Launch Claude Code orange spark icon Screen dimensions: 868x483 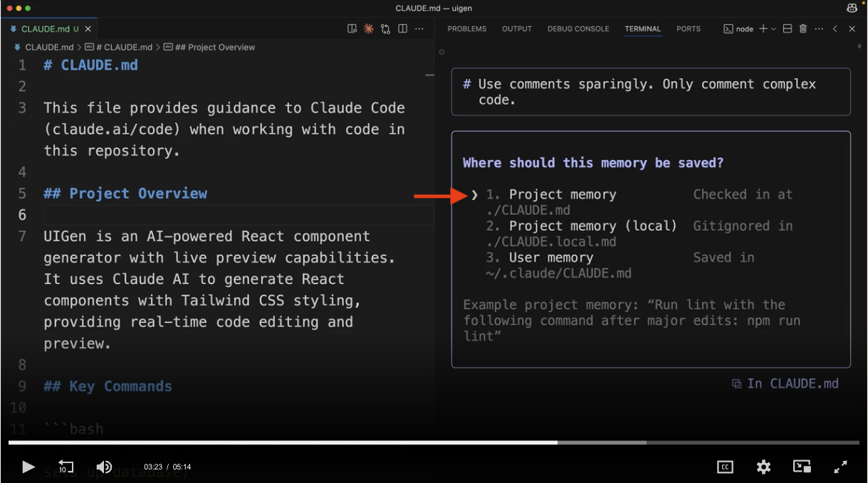(x=369, y=29)
